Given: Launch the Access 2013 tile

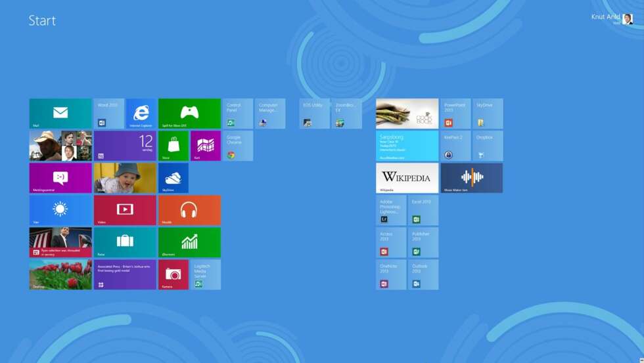Looking at the screenshot, I should point(391,242).
